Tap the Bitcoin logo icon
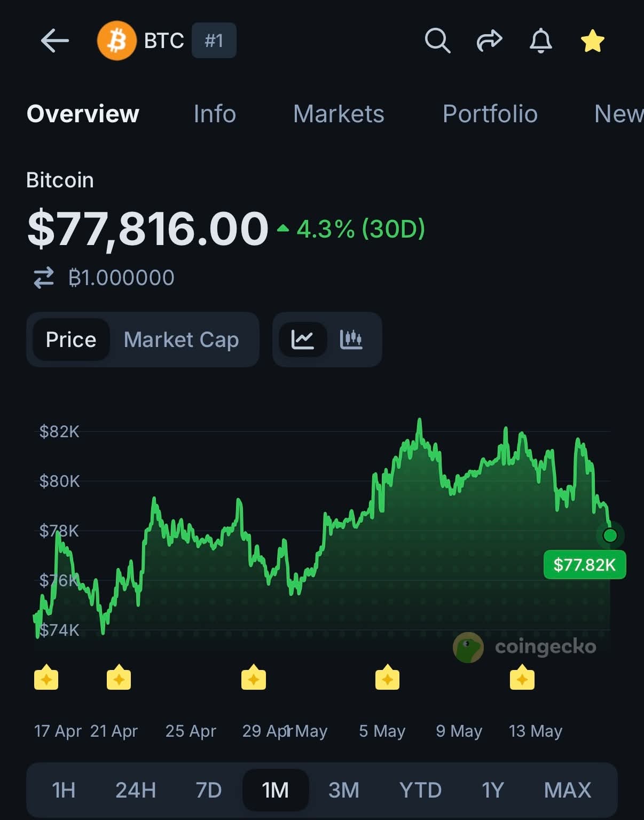The height and width of the screenshot is (820, 644). point(117,41)
